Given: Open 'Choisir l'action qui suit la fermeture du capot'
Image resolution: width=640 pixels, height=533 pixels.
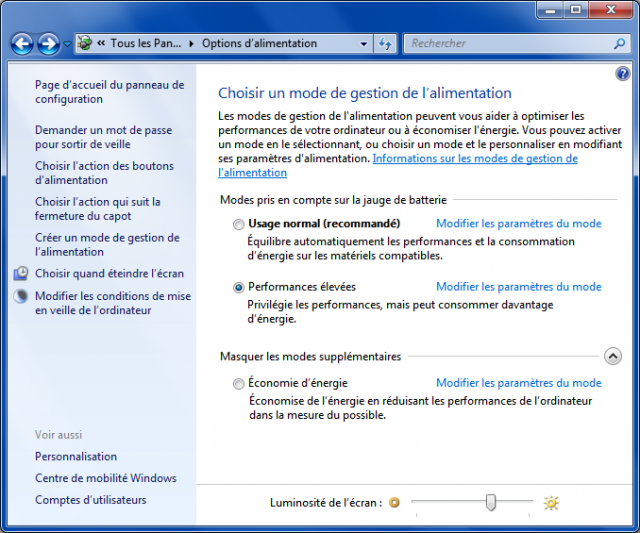Looking at the screenshot, I should (98, 209).
